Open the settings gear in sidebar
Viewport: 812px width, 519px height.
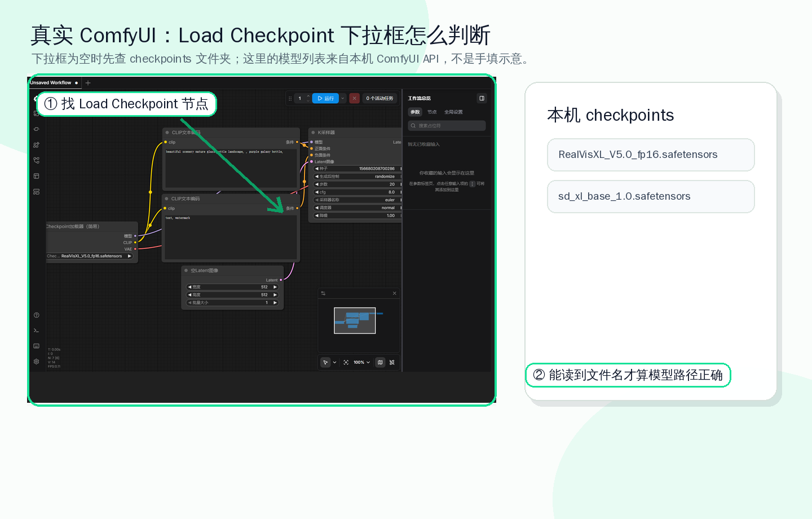(36, 362)
